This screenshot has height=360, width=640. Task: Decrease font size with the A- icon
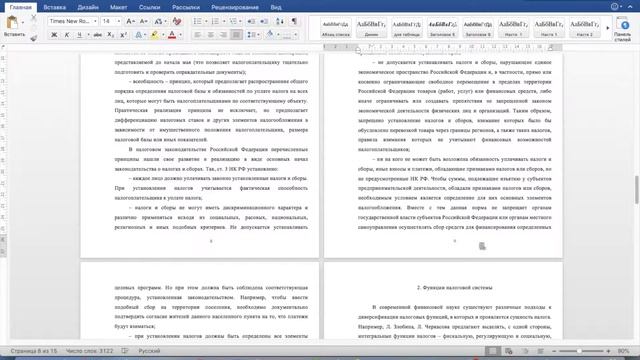[143, 21]
